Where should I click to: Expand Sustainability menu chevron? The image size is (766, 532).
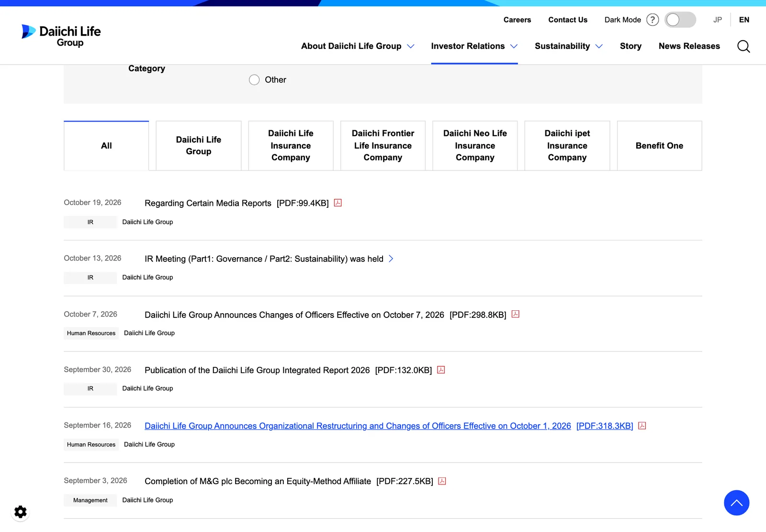(x=599, y=46)
